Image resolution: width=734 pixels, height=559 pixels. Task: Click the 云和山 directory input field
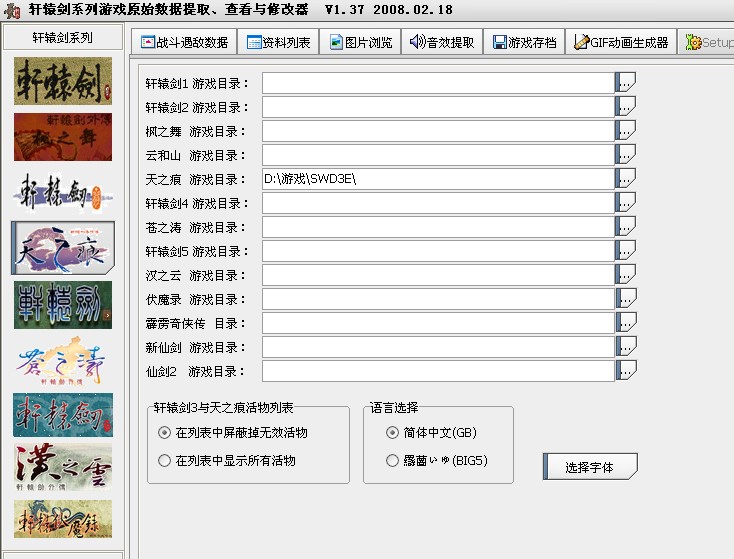(438, 155)
